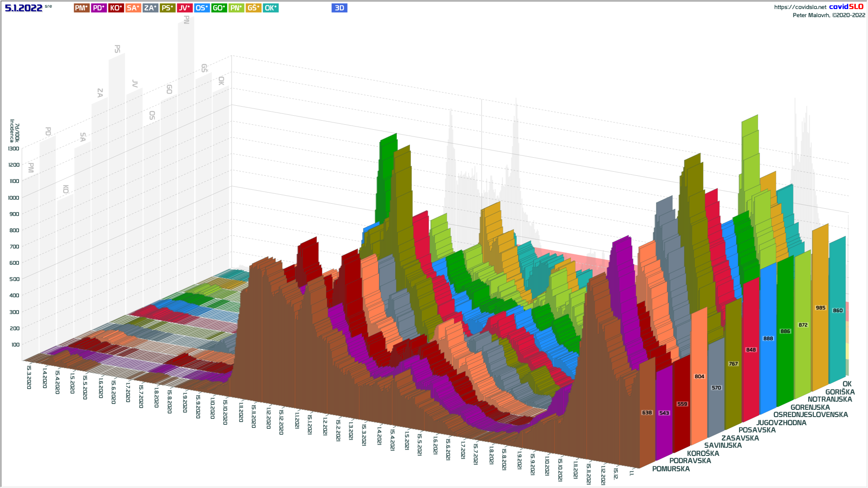Click the blue OS* region button
868x488 pixels.
(x=202, y=8)
